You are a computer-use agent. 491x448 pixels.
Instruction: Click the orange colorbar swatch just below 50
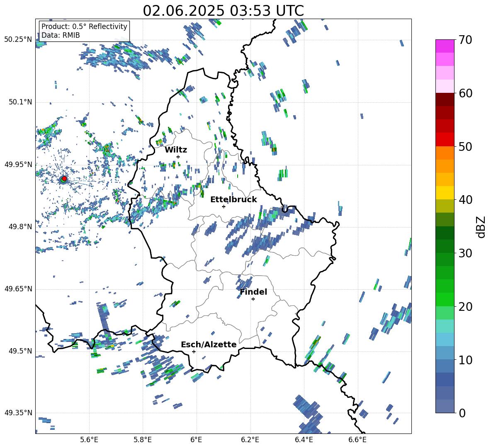point(445,153)
